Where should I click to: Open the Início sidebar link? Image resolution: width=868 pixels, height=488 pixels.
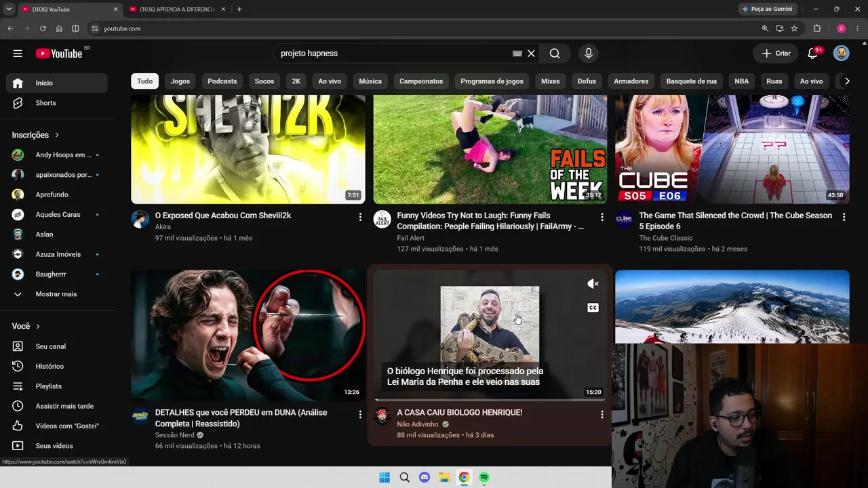click(57, 83)
